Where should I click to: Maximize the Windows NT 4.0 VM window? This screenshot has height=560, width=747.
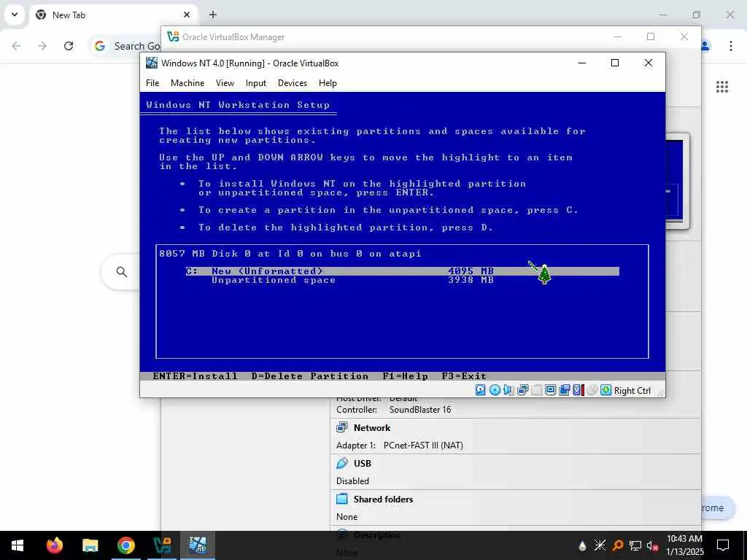point(615,63)
